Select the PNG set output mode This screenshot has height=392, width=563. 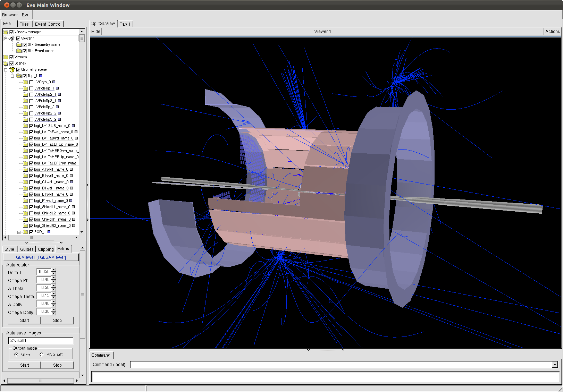pyautogui.click(x=42, y=355)
